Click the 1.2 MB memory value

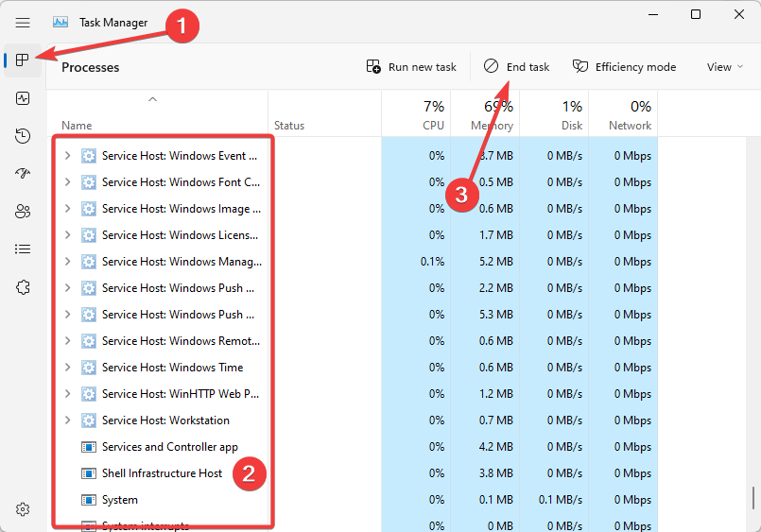496,394
